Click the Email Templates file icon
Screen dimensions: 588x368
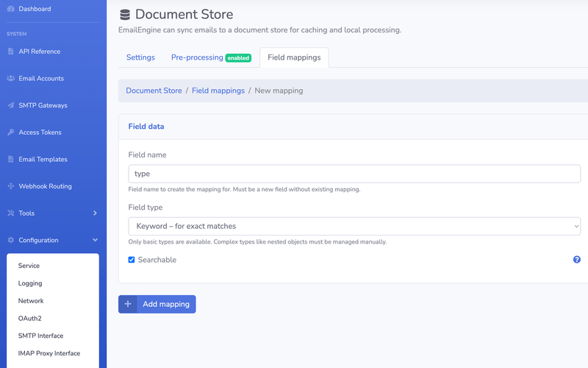[11, 159]
